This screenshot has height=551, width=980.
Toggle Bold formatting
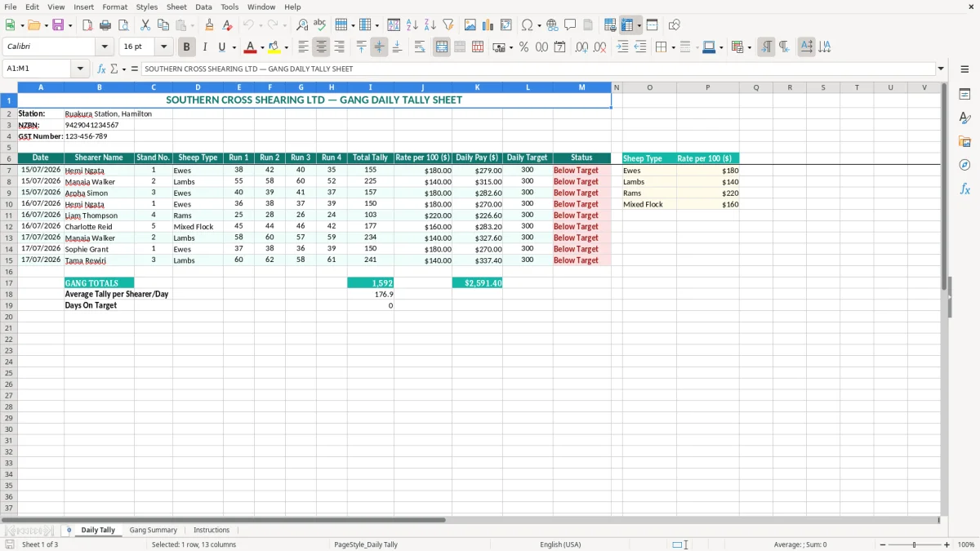pos(186,47)
